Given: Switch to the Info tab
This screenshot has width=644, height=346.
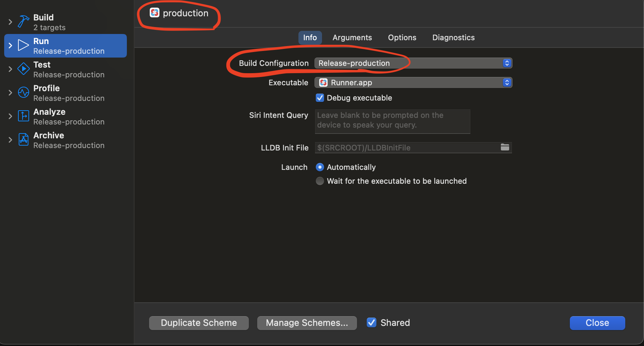Looking at the screenshot, I should (310, 37).
